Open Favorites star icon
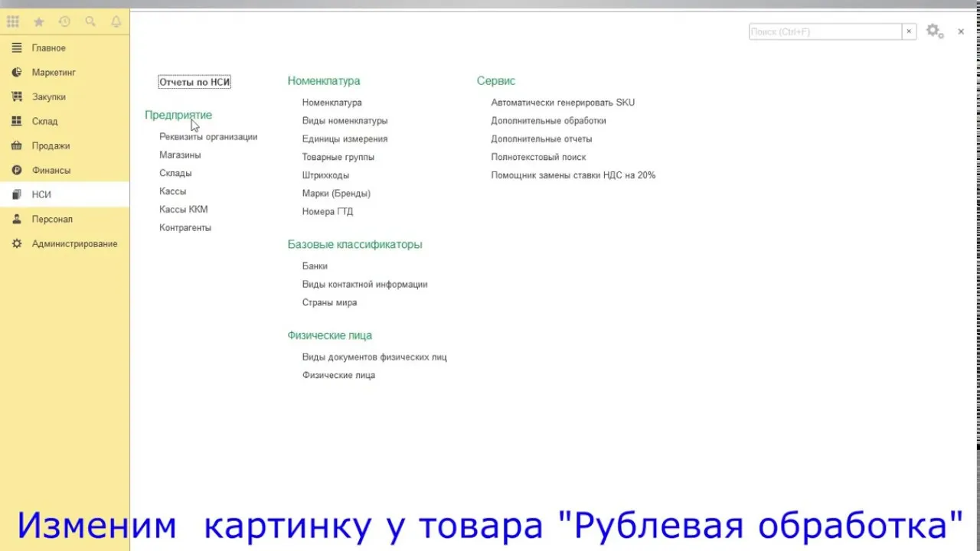Image resolution: width=980 pixels, height=551 pixels. (x=39, y=22)
